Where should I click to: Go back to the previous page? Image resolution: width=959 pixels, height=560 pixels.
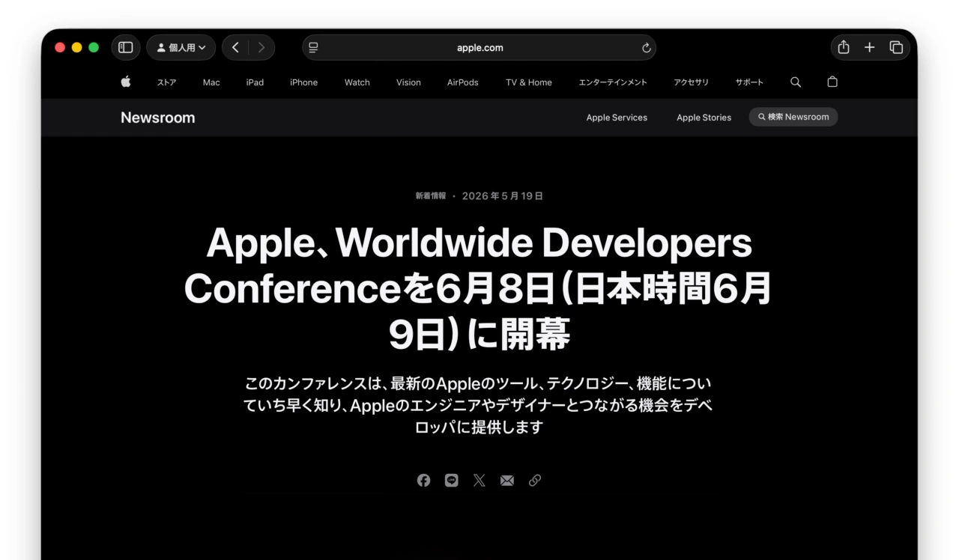click(x=235, y=47)
